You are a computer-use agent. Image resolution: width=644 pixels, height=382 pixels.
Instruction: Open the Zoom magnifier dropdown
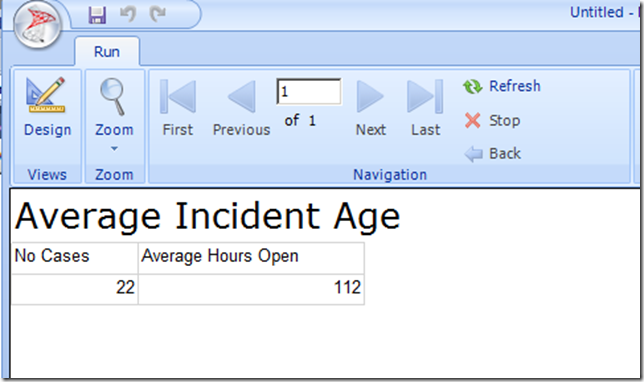click(114, 115)
